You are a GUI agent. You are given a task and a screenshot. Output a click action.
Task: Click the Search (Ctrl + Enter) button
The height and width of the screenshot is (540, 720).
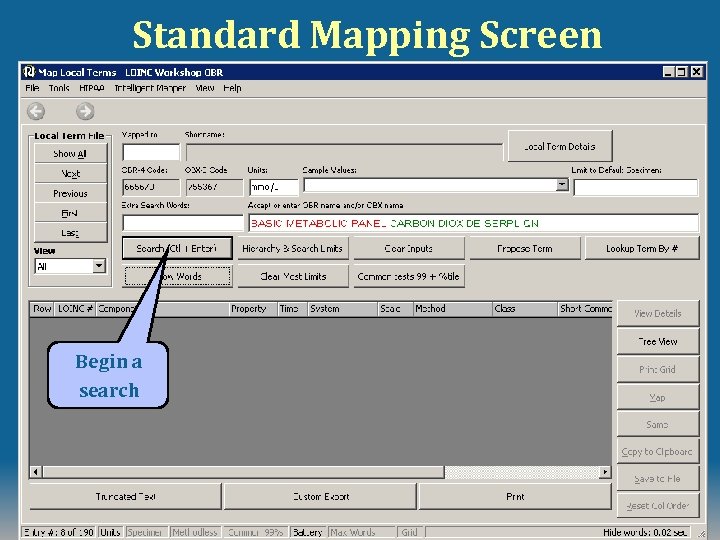[x=177, y=248]
